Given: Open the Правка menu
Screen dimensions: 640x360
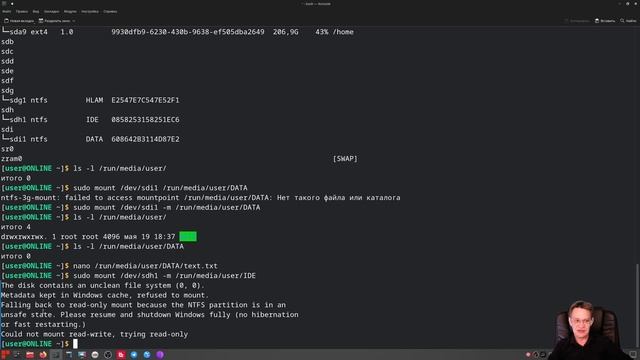Looking at the screenshot, I should [x=22, y=11].
